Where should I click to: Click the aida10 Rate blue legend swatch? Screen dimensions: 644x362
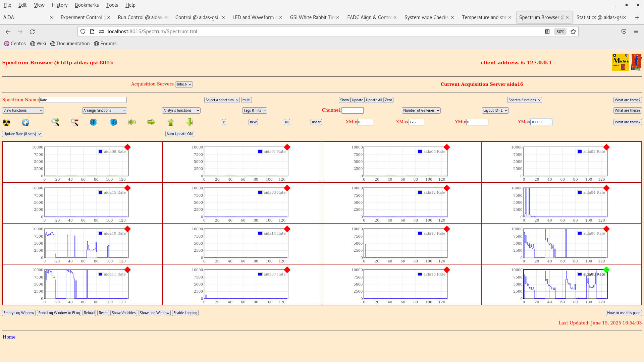pos(100,233)
